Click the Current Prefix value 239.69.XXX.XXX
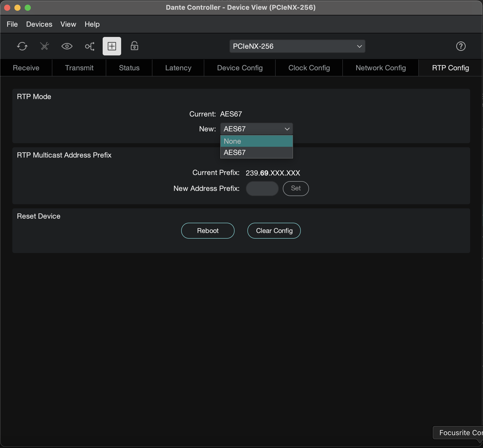This screenshot has width=483, height=448. (273, 173)
